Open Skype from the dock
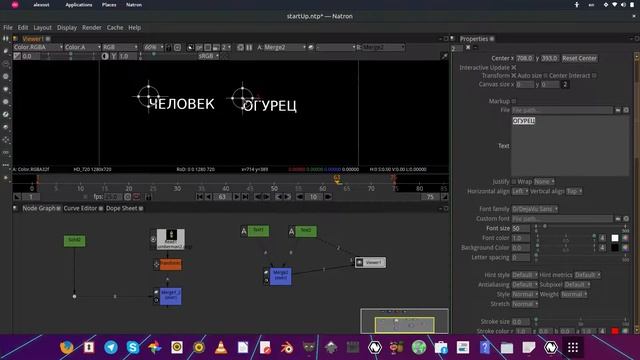The height and width of the screenshot is (360, 640). [x=133, y=348]
